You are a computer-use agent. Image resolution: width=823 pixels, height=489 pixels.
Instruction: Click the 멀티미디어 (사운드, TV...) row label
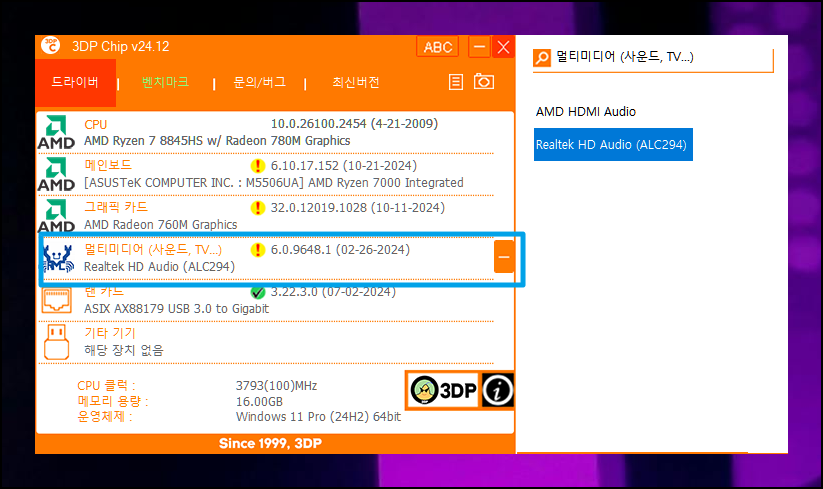click(x=153, y=250)
